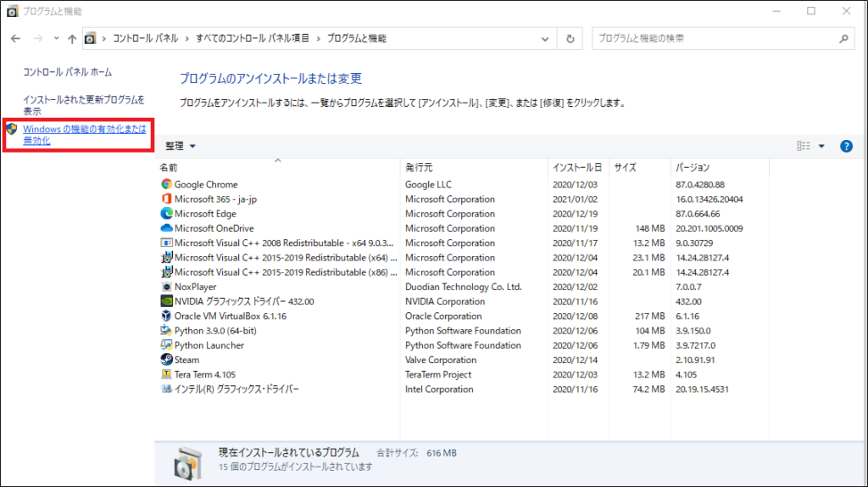868x487 pixels.
Task: Sort by the バージョン column header
Action: (x=693, y=167)
